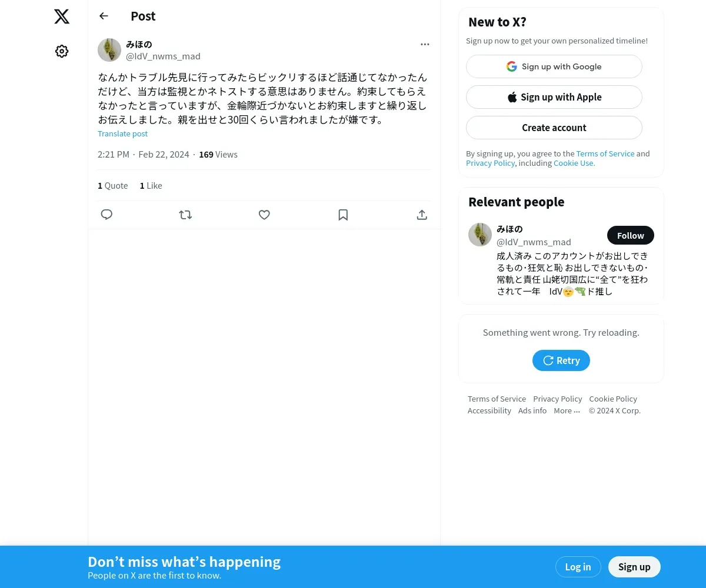Like the post with heart icon

point(264,215)
